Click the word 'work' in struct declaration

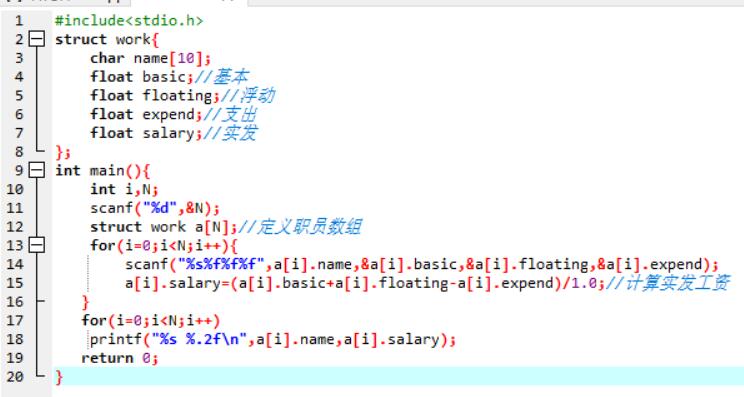click(133, 39)
